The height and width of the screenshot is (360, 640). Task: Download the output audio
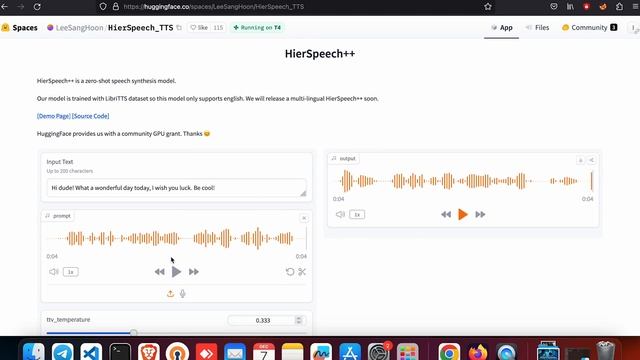point(580,160)
